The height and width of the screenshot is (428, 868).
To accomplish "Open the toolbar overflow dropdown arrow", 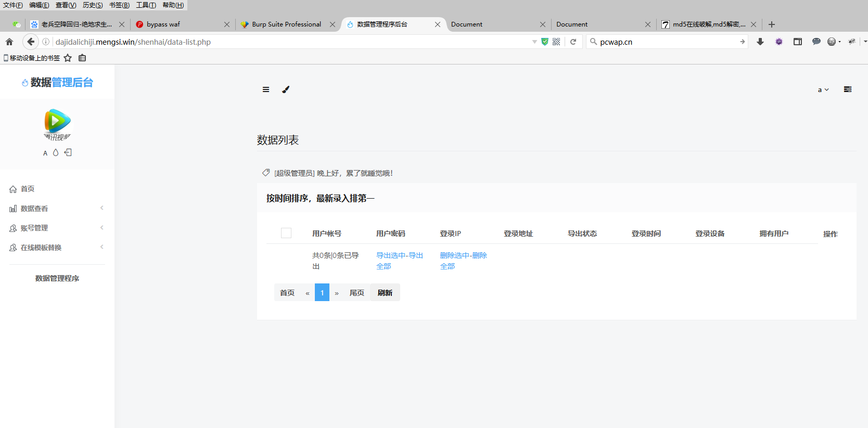I will (865, 42).
